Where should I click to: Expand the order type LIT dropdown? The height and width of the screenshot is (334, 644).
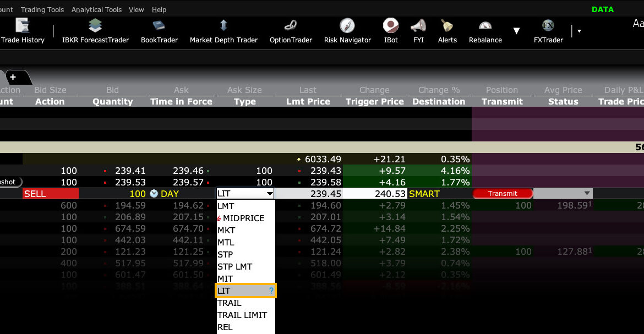(x=269, y=194)
